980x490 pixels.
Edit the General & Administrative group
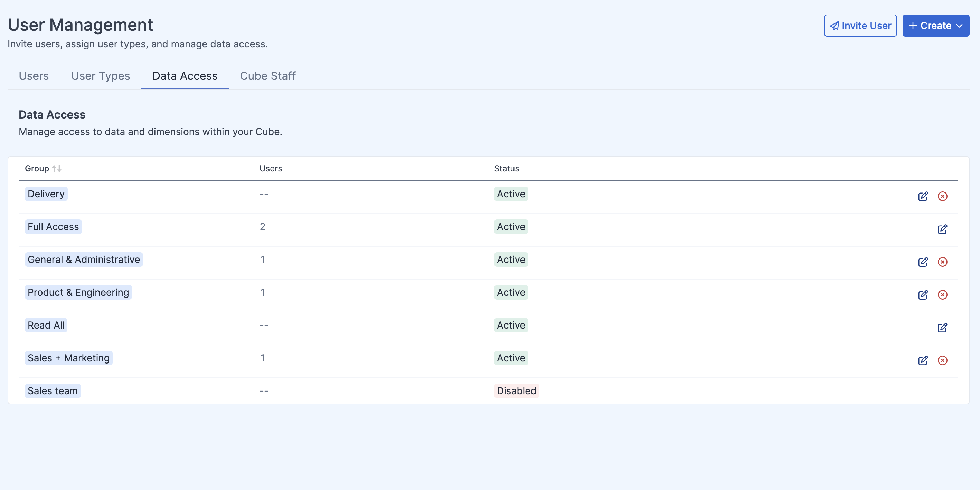click(x=923, y=262)
